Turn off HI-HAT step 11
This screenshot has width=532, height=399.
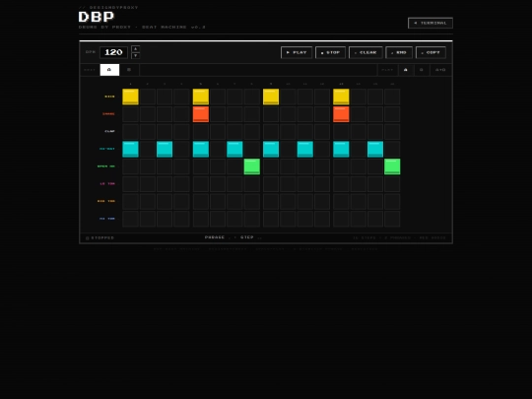(x=305, y=150)
